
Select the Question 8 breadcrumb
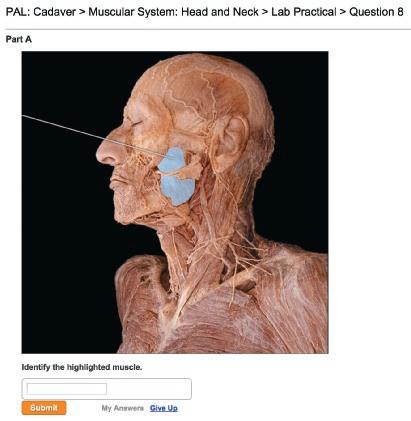pyautogui.click(x=376, y=12)
